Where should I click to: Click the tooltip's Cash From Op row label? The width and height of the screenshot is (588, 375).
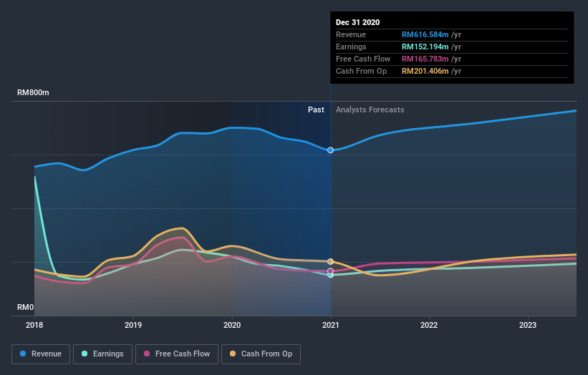(361, 71)
